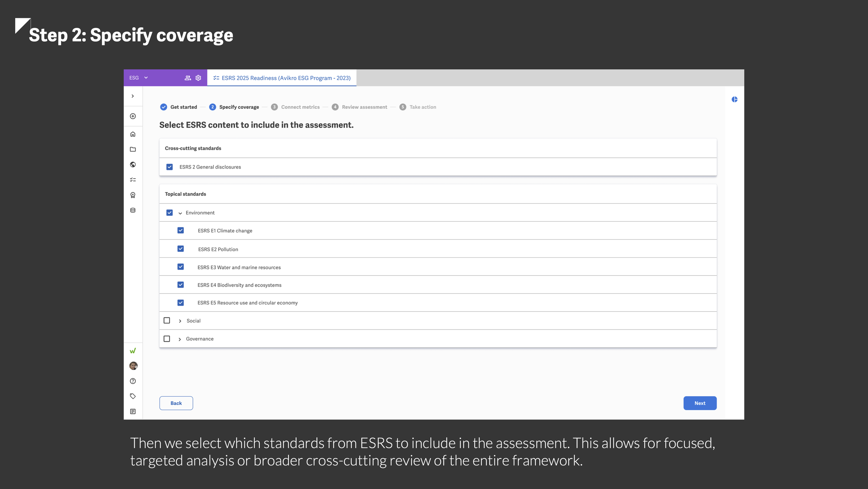Image resolution: width=868 pixels, height=489 pixels.
Task: Click the blue pie chart icon at right
Action: pyautogui.click(x=735, y=99)
